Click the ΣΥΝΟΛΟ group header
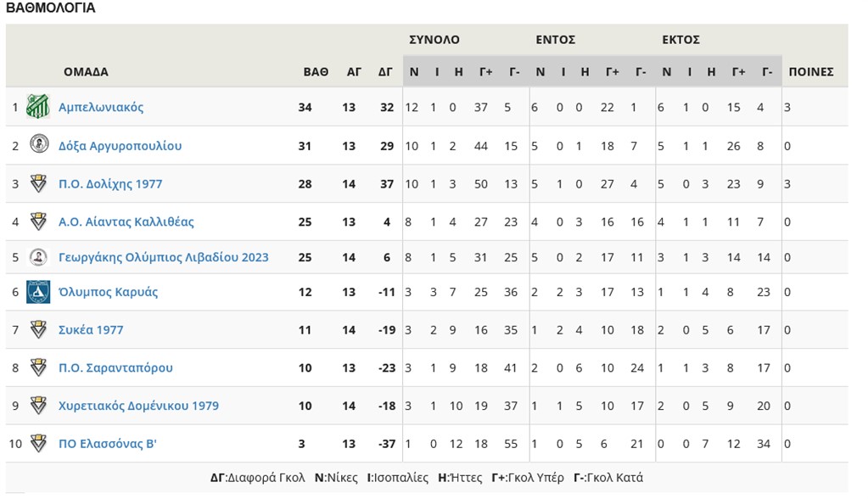The width and height of the screenshot is (868, 499). [x=434, y=40]
